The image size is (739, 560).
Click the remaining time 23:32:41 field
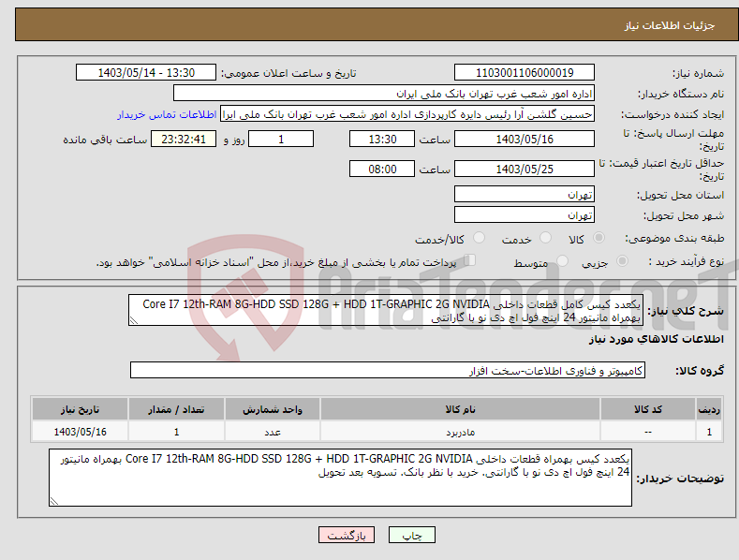click(184, 139)
